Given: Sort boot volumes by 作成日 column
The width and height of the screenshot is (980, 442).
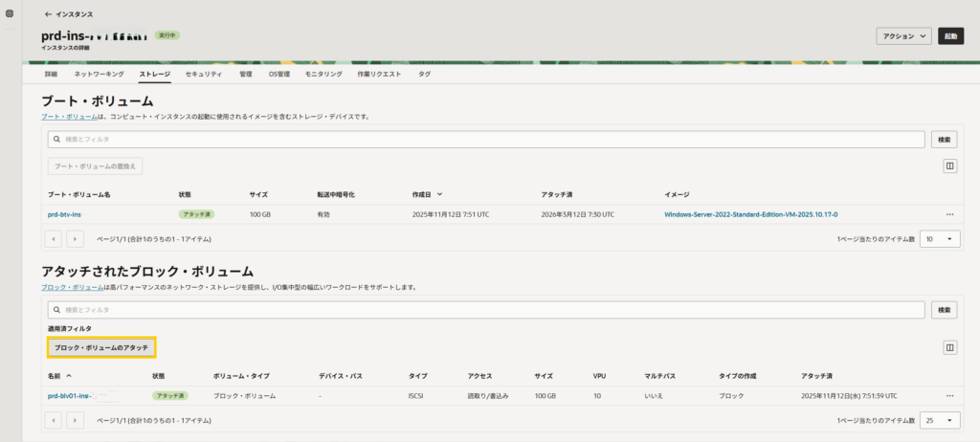Looking at the screenshot, I should click(427, 194).
